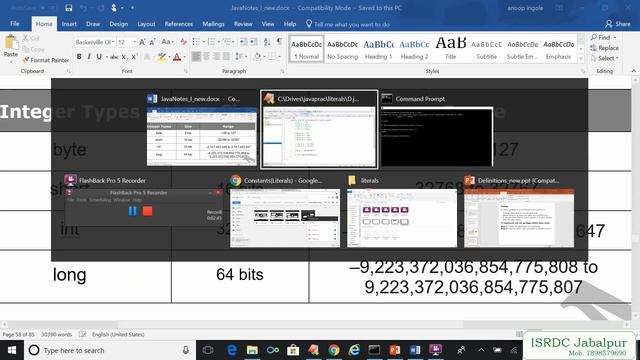This screenshot has width=640, height=360.
Task: Apply Underline formatting
Action: click(99, 57)
